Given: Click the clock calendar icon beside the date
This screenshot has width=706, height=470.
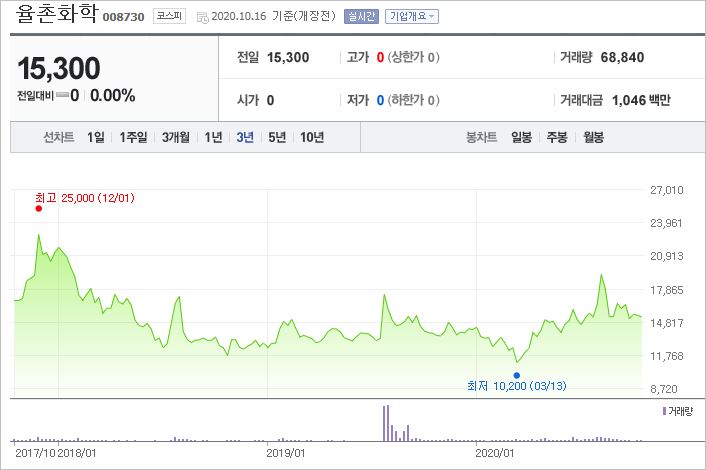Looking at the screenshot, I should 203,18.
